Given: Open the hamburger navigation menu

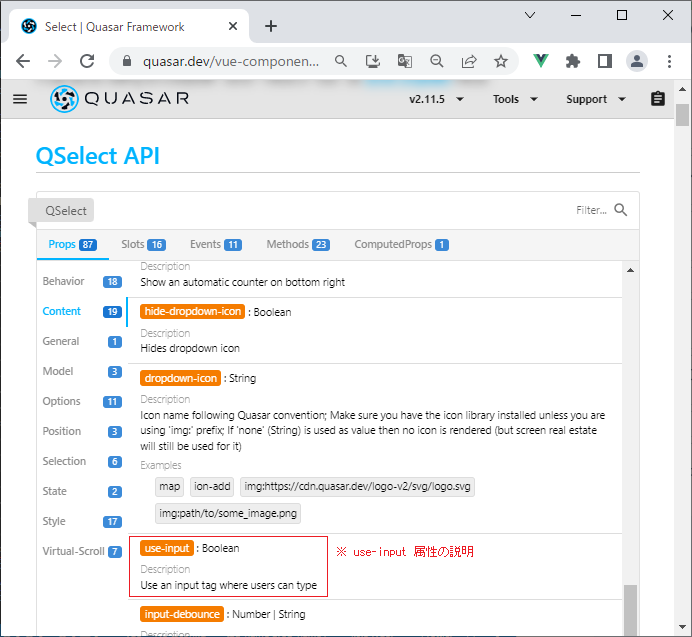Looking at the screenshot, I should [x=20, y=99].
